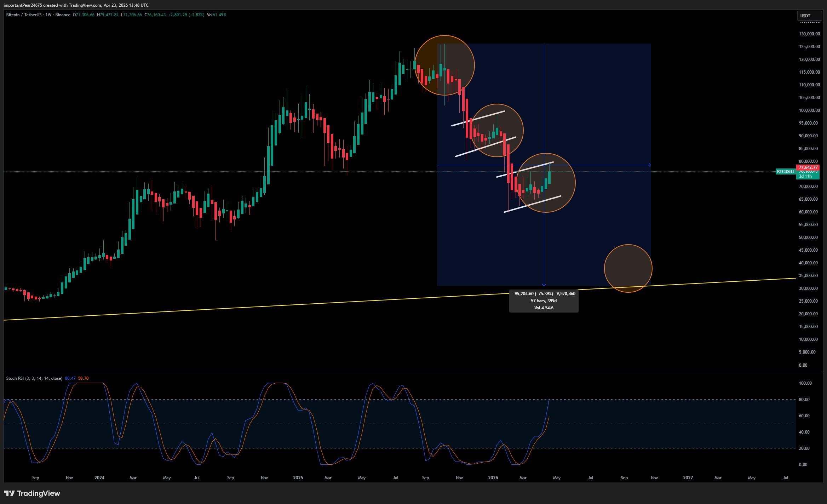Click the 2027 label on time axis
Screen dimensions: 827x504
coord(688,478)
